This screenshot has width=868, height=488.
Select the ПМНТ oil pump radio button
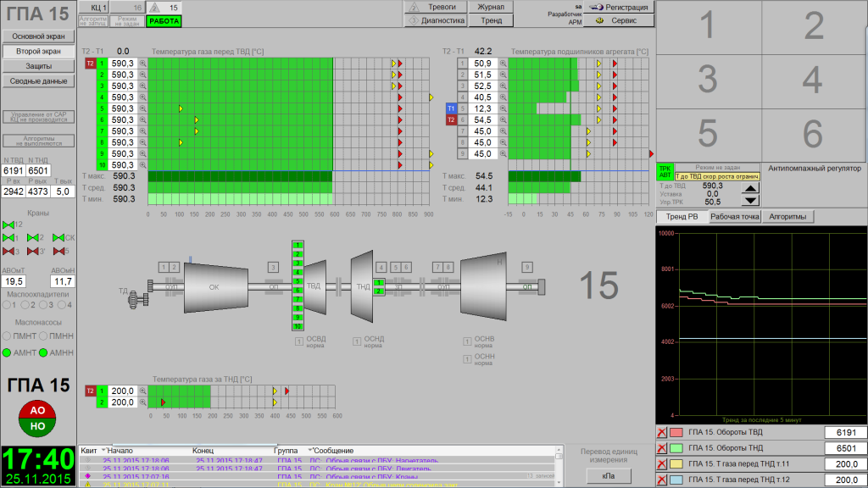click(x=9, y=336)
